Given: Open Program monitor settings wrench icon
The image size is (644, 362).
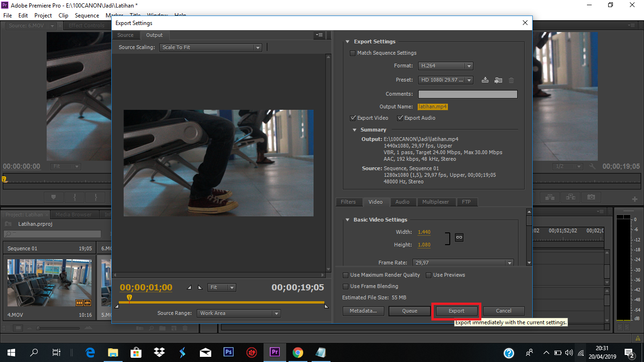Looking at the screenshot, I should [x=592, y=166].
